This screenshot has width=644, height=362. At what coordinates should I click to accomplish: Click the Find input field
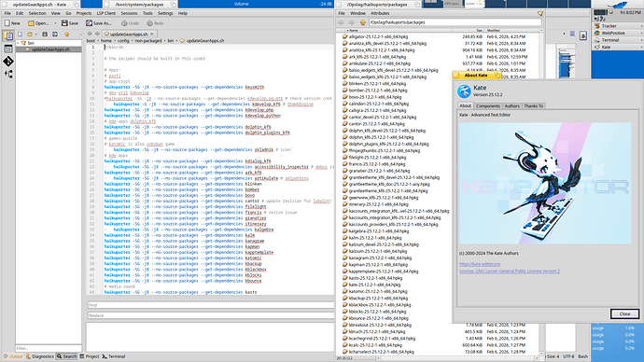211,305
